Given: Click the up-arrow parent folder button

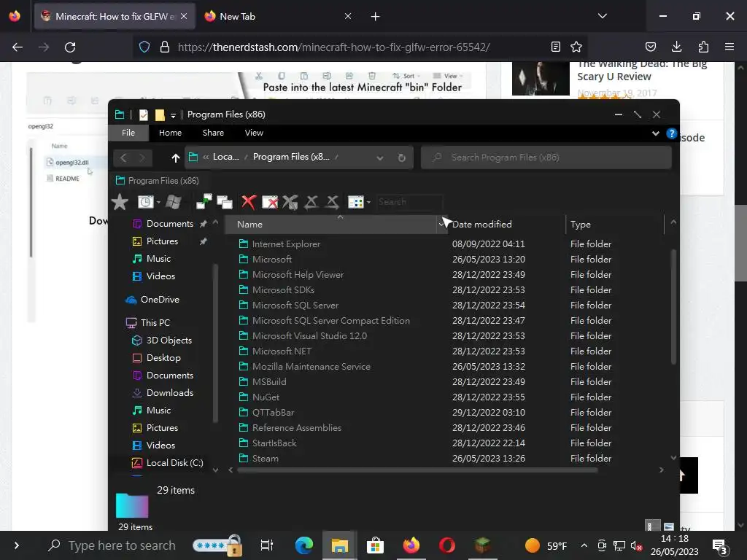Looking at the screenshot, I should [x=175, y=157].
